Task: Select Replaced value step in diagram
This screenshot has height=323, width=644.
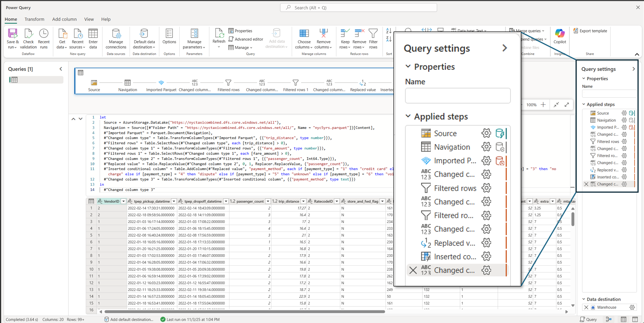Action: (363, 86)
